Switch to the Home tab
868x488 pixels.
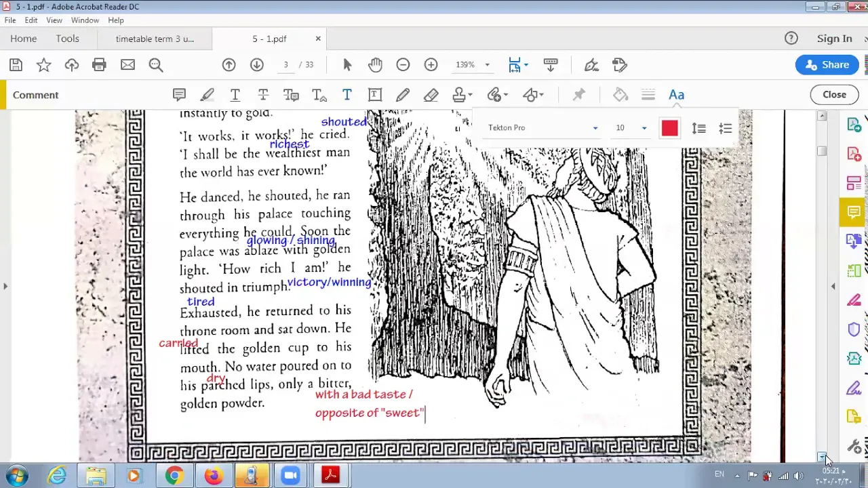click(24, 39)
